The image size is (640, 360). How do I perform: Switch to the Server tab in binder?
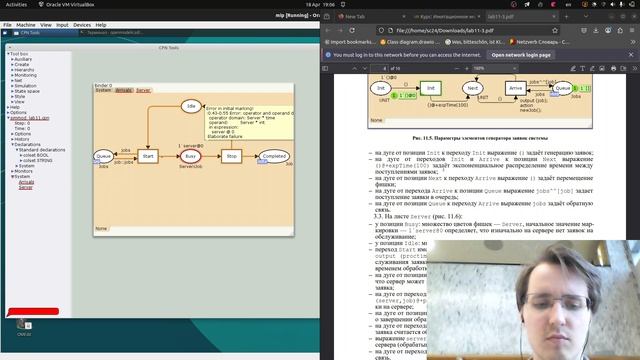pos(143,90)
